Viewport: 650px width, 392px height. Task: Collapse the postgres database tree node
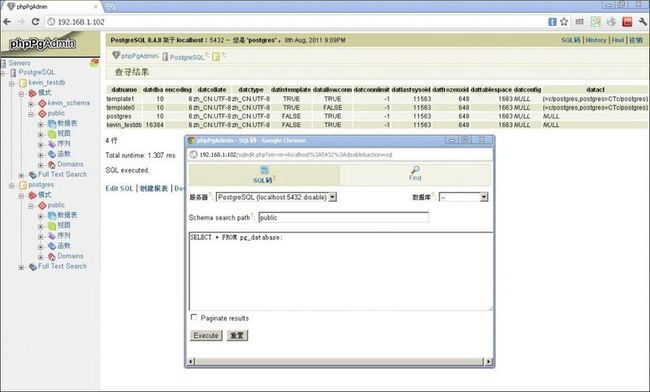(12, 186)
